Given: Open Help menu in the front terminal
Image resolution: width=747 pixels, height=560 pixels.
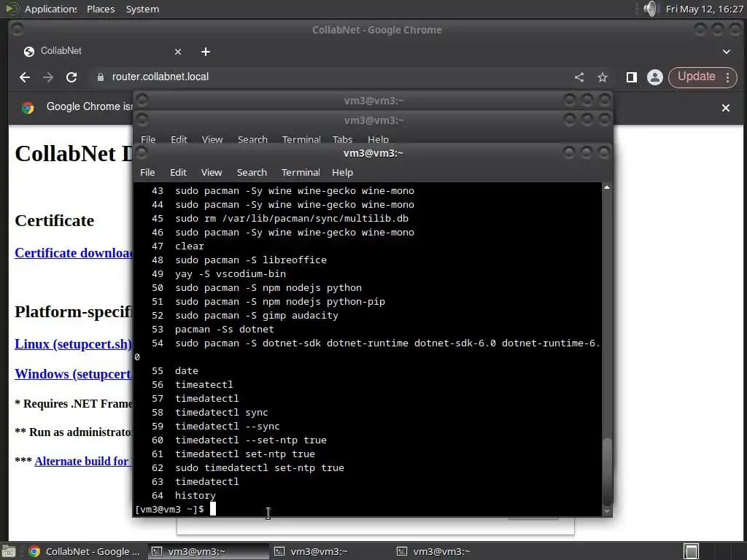Looking at the screenshot, I should coord(342,172).
